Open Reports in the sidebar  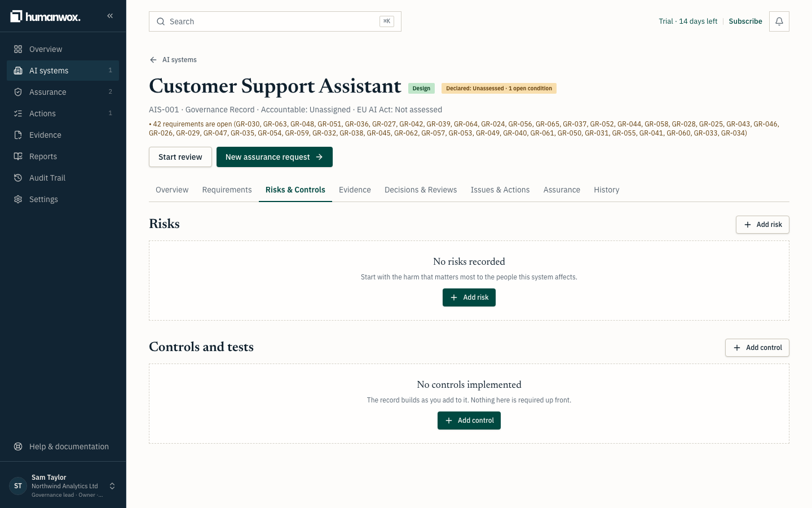[63, 156]
